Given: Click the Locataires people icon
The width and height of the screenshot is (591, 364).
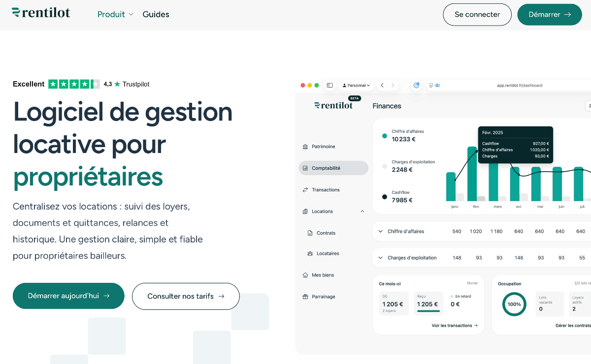Looking at the screenshot, I should point(310,254).
